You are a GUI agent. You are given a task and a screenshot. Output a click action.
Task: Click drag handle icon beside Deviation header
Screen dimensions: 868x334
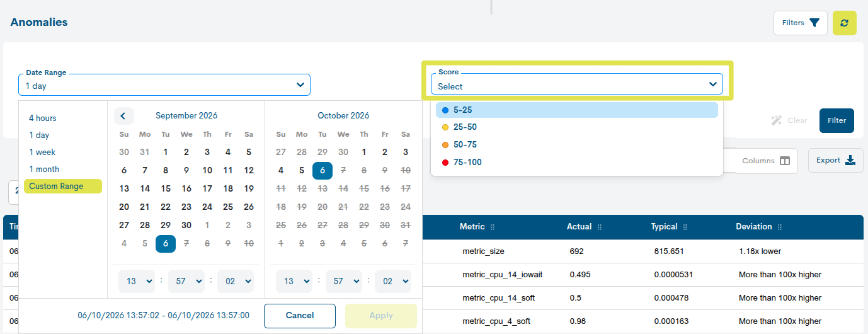(779, 227)
